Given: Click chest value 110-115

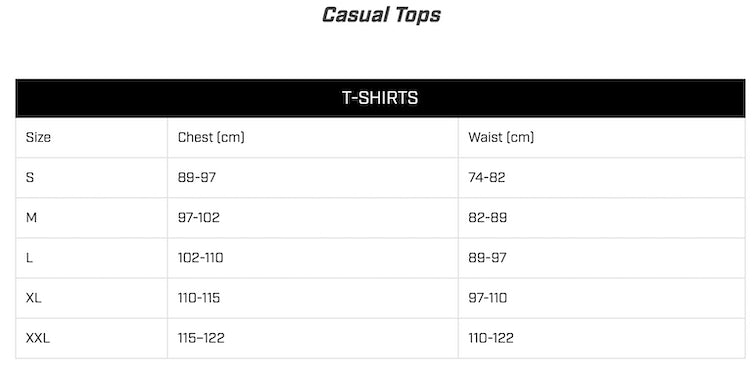Looking at the screenshot, I should point(199,298).
